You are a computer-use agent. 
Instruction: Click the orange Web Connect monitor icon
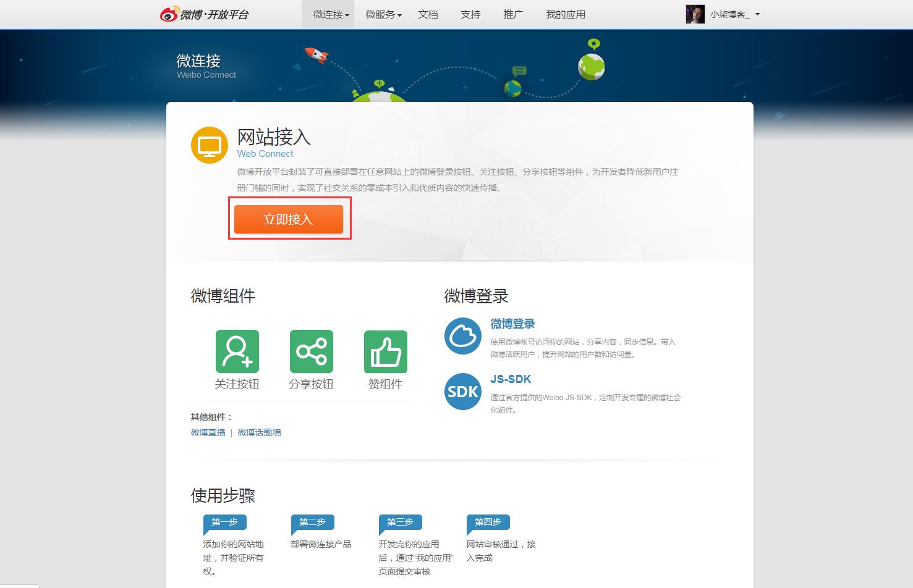pos(210,145)
